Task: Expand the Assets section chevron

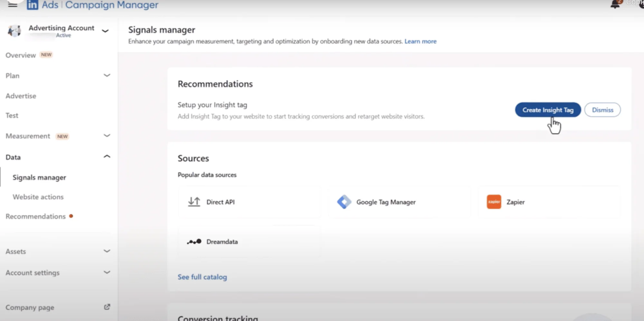Action: pos(107,251)
